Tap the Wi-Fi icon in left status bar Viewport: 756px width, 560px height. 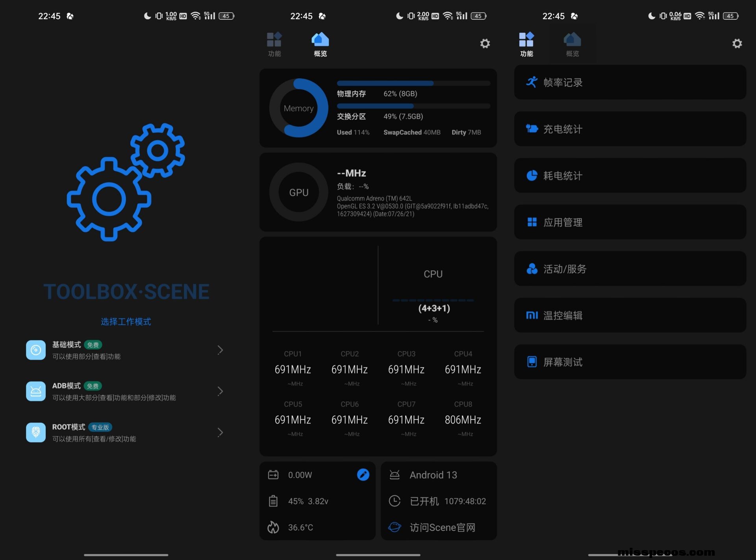click(x=196, y=16)
